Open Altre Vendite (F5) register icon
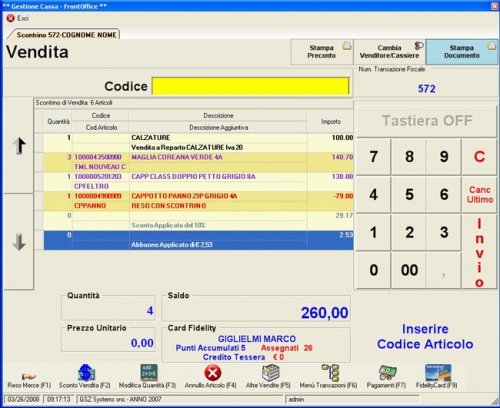The height and width of the screenshot is (408, 500). point(270,372)
